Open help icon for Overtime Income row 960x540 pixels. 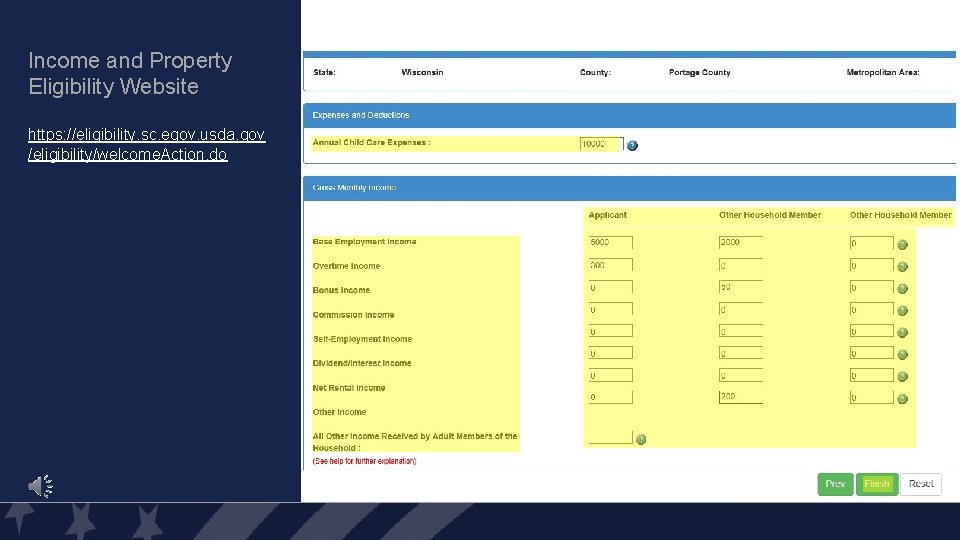click(902, 267)
